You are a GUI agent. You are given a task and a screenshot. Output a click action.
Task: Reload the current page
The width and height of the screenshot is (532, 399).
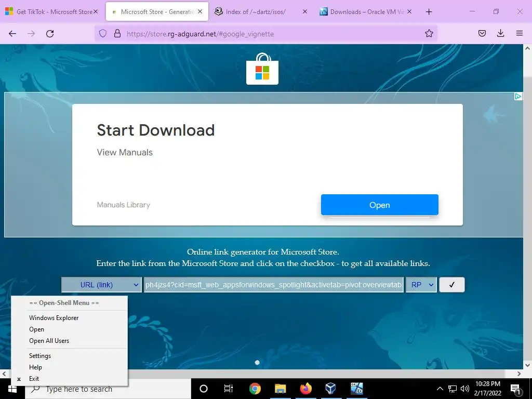tap(50, 34)
